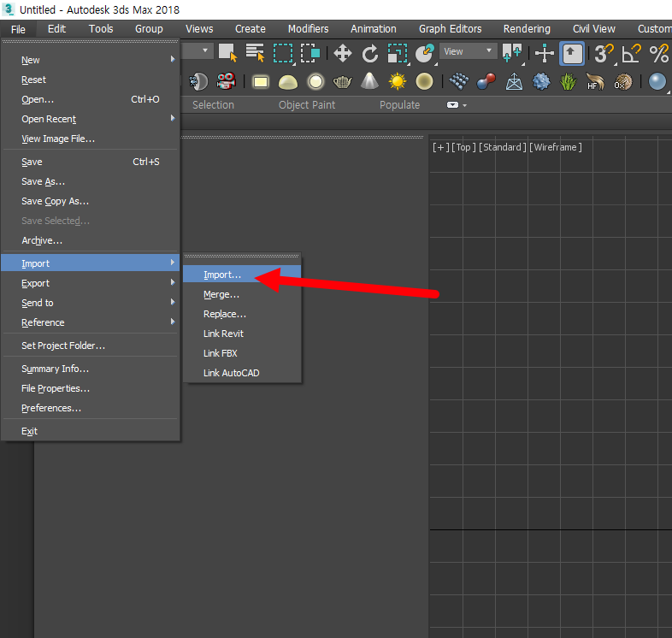672x638 pixels.
Task: Expand the Open Recent submenu
Action: tap(91, 119)
